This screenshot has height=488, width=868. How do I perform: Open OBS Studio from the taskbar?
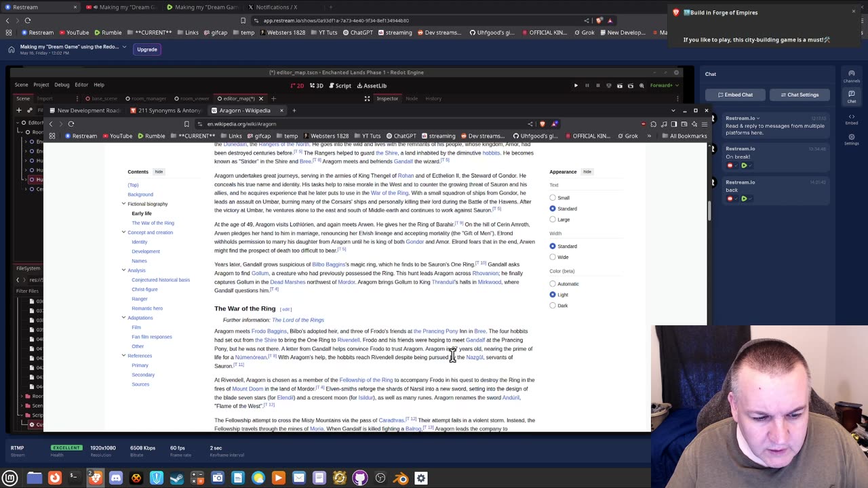tap(380, 478)
